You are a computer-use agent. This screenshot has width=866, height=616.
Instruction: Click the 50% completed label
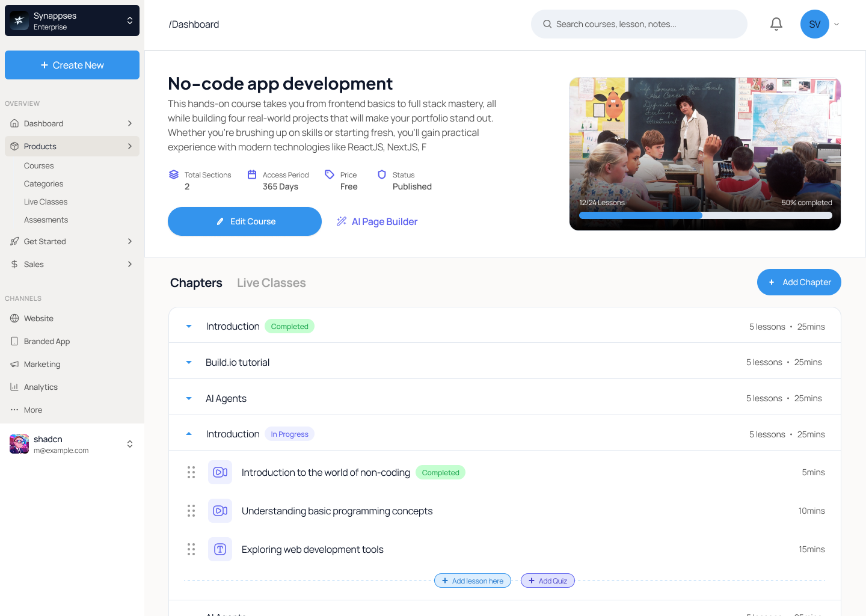coord(807,203)
